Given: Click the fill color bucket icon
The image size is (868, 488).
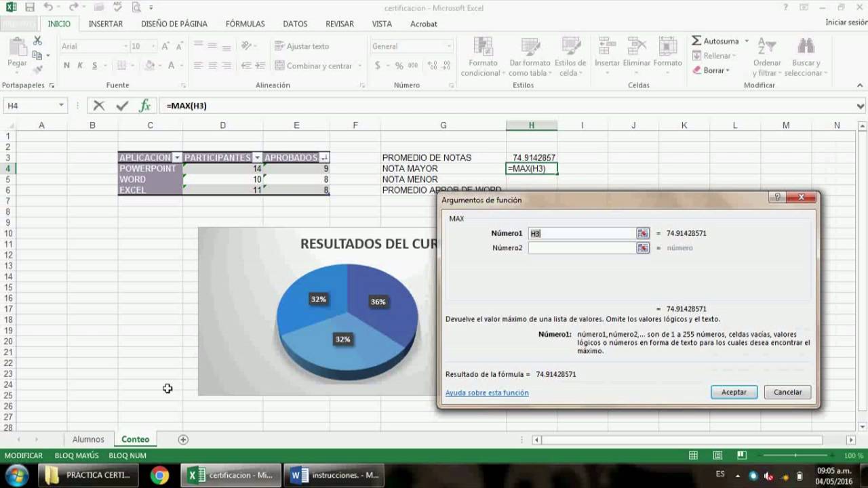Looking at the screenshot, I should 151,66.
